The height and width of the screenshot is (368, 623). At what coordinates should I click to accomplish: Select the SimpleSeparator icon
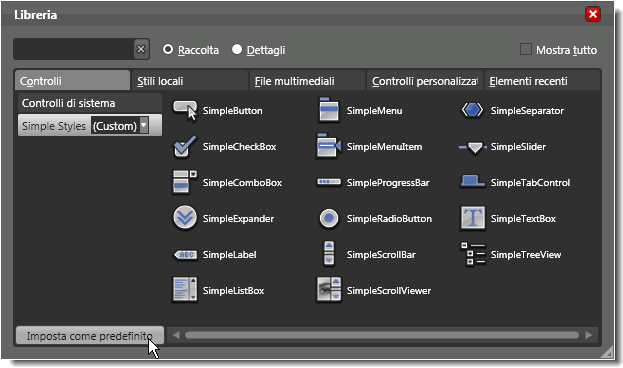(x=472, y=110)
